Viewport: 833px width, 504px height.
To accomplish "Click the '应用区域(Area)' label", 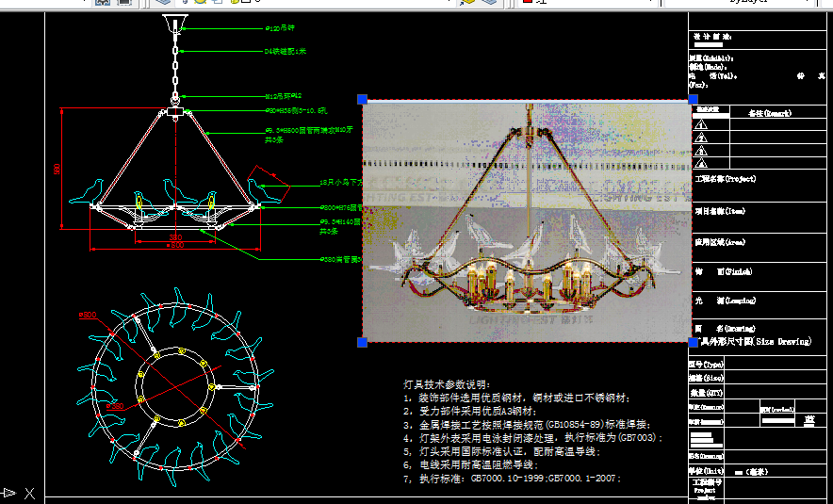I will [x=720, y=242].
